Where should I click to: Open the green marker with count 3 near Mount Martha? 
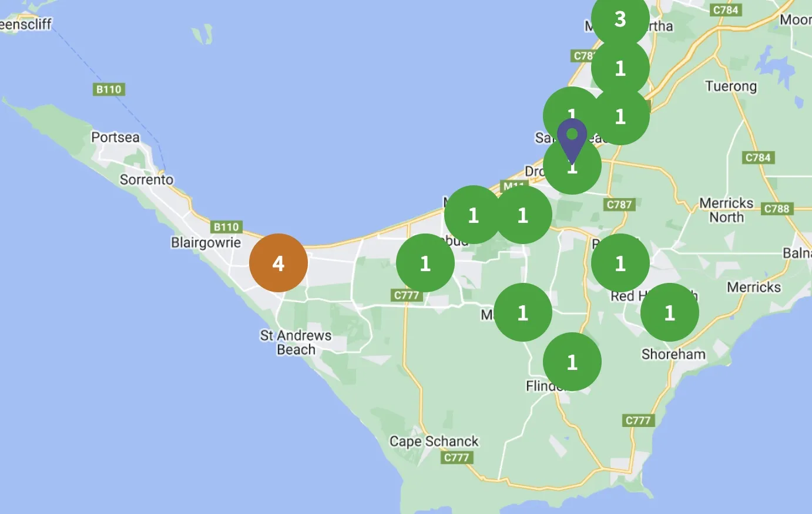620,18
